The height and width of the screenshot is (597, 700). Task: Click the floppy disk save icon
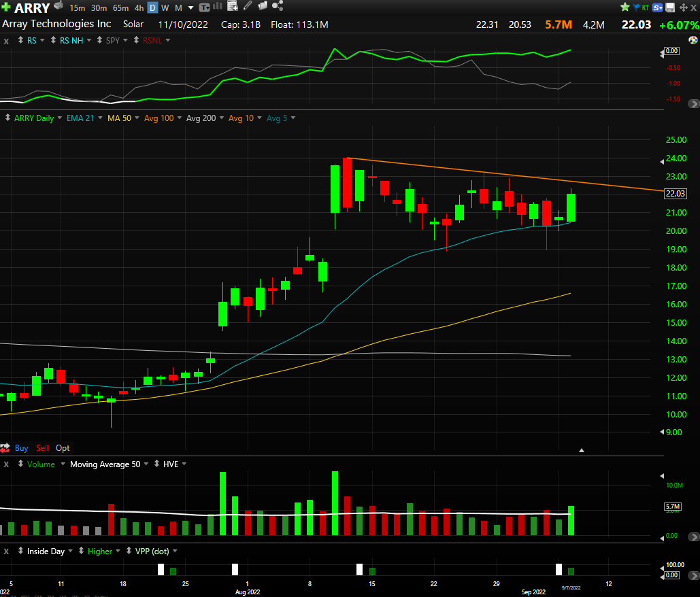point(670,7)
